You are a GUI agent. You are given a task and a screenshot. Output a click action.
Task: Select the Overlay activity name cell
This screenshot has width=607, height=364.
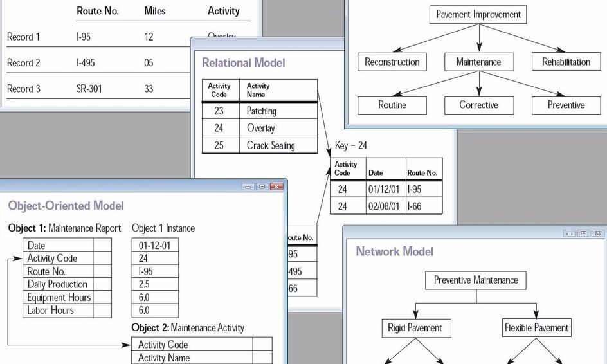(x=278, y=128)
